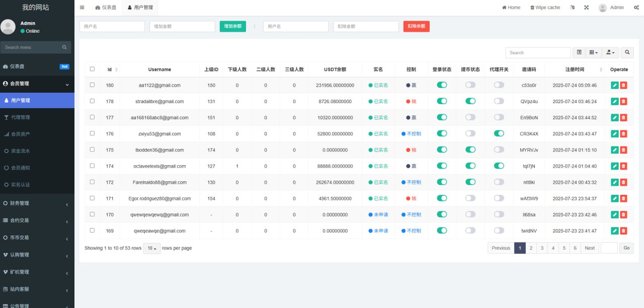Click the red 扣除余额 button
The width and height of the screenshot is (644, 308).
[416, 26]
